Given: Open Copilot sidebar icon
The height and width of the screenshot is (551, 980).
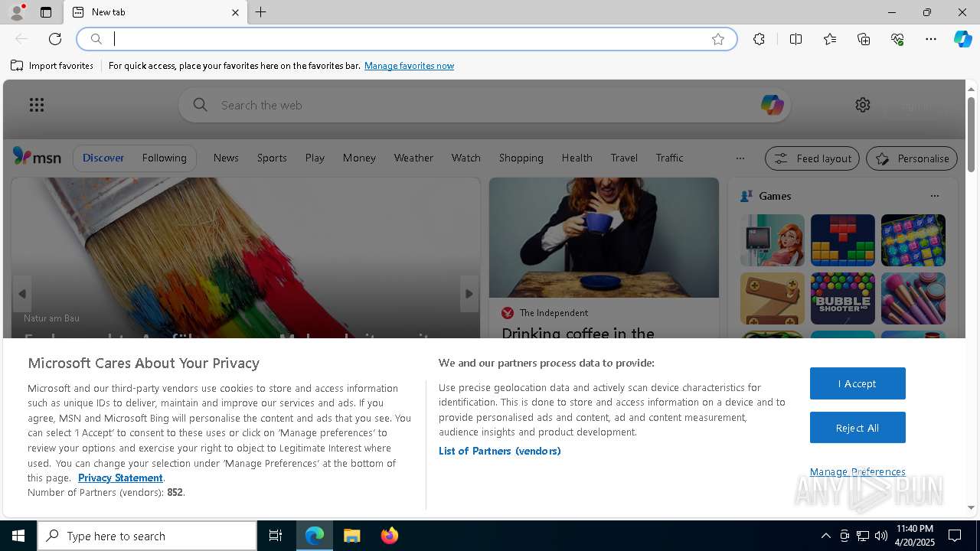Looking at the screenshot, I should 962,39.
